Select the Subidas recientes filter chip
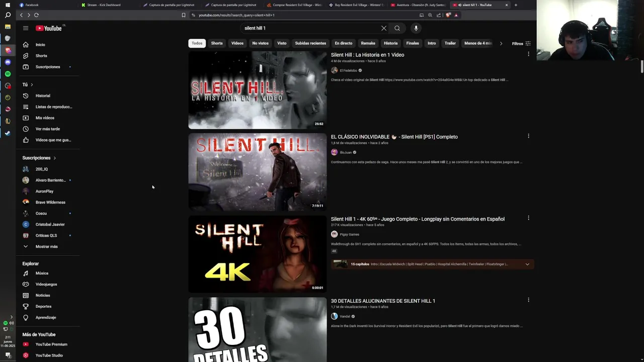This screenshot has height=362, width=644. [310, 43]
